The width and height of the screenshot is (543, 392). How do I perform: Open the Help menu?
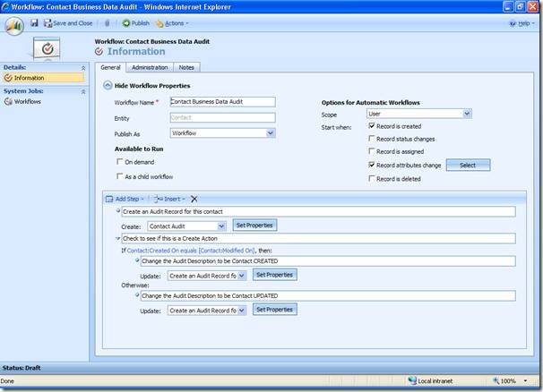(524, 22)
